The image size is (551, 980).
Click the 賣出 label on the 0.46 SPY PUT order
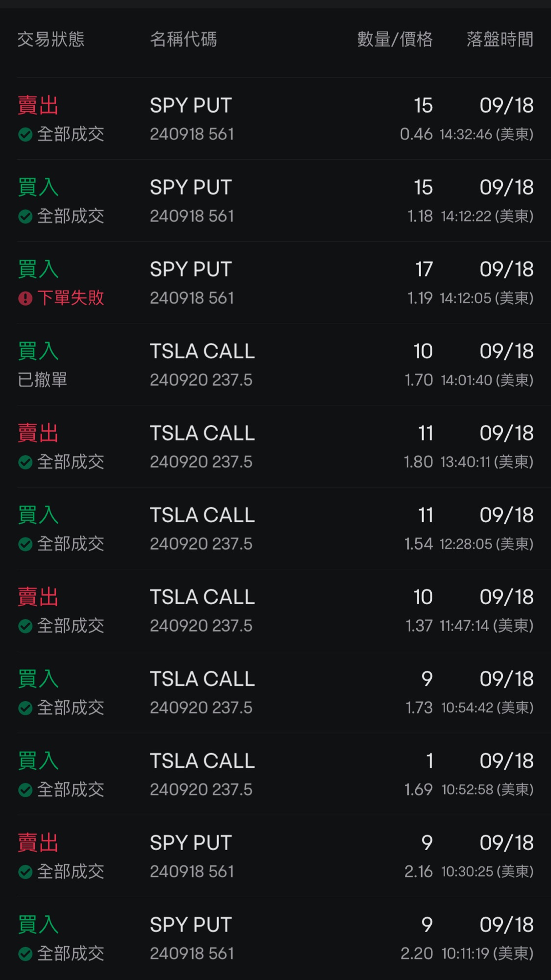click(x=38, y=105)
